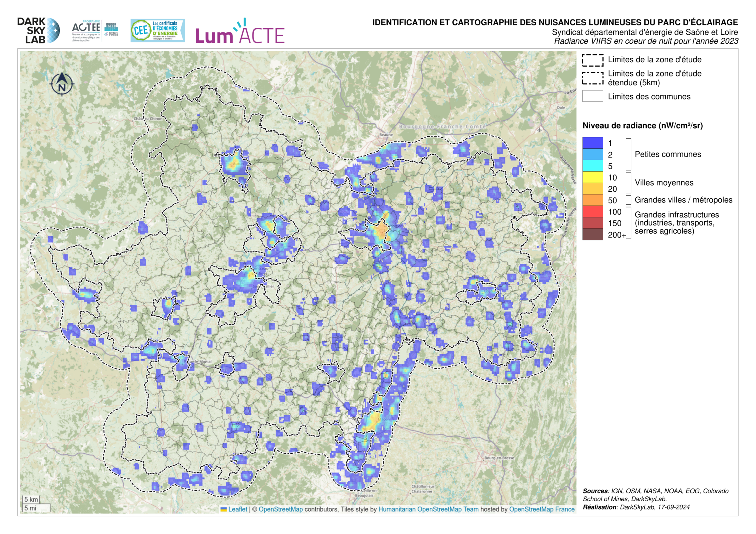Image resolution: width=756 pixels, height=534 pixels.
Task: Click the 5 km map scale bar
Action: (x=31, y=499)
